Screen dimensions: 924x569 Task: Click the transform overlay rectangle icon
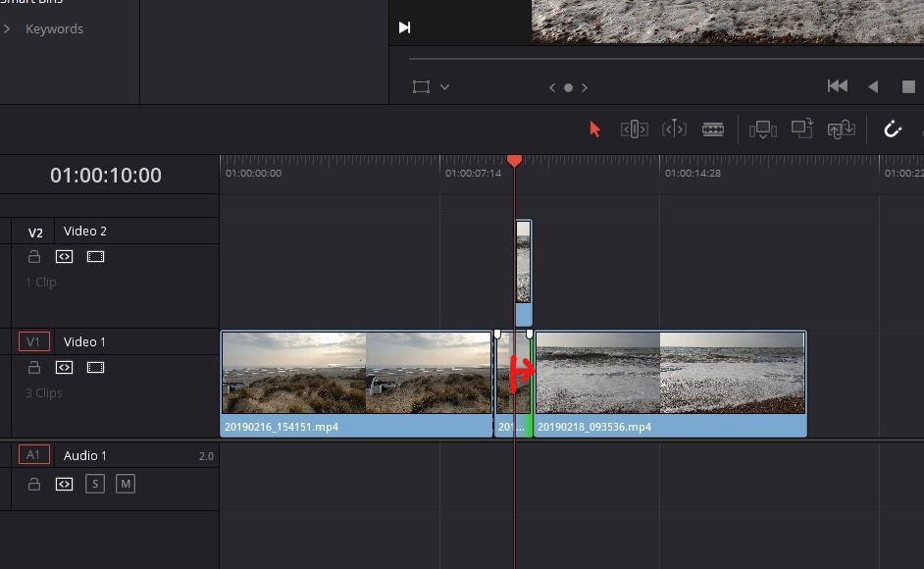tap(421, 87)
